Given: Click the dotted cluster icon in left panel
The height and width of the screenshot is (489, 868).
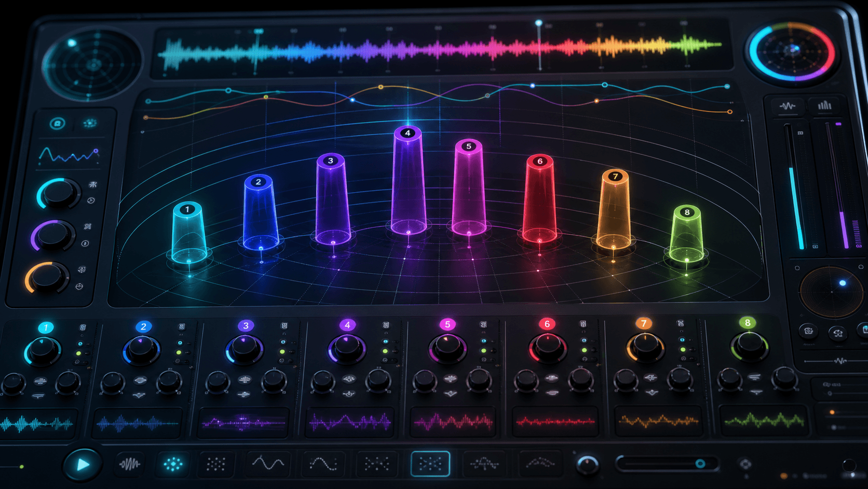Looking at the screenshot, I should click(x=90, y=123).
